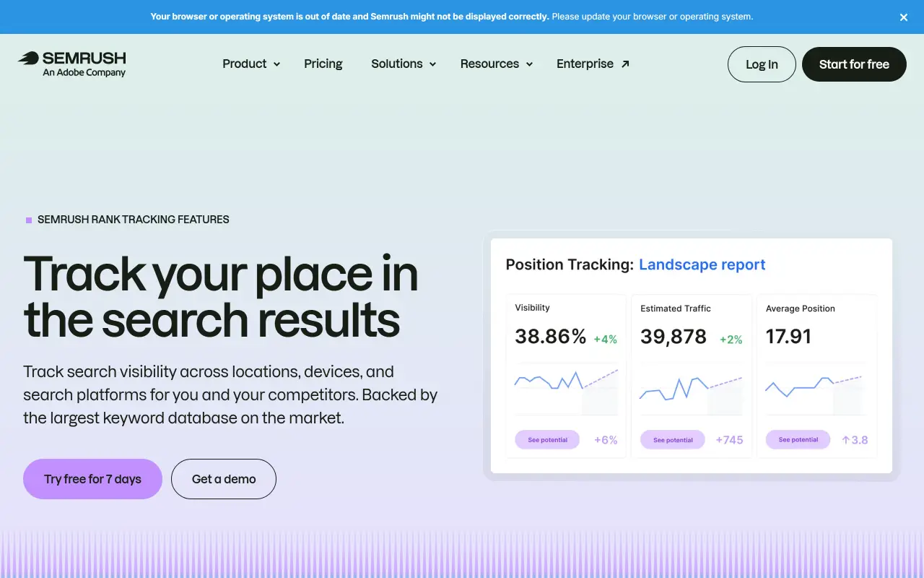Expand the Solutions chevron arrow
The image size is (924, 578).
(x=432, y=64)
